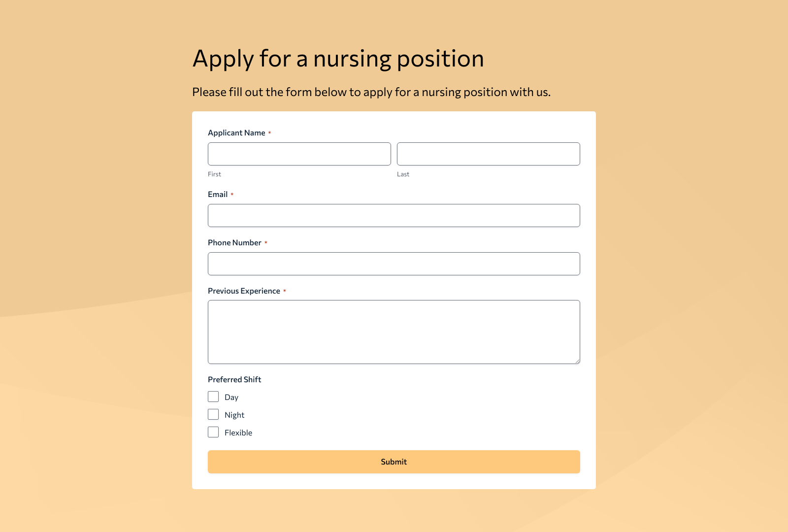Click the 'First' helper text
The width and height of the screenshot is (788, 532).
[x=214, y=174]
